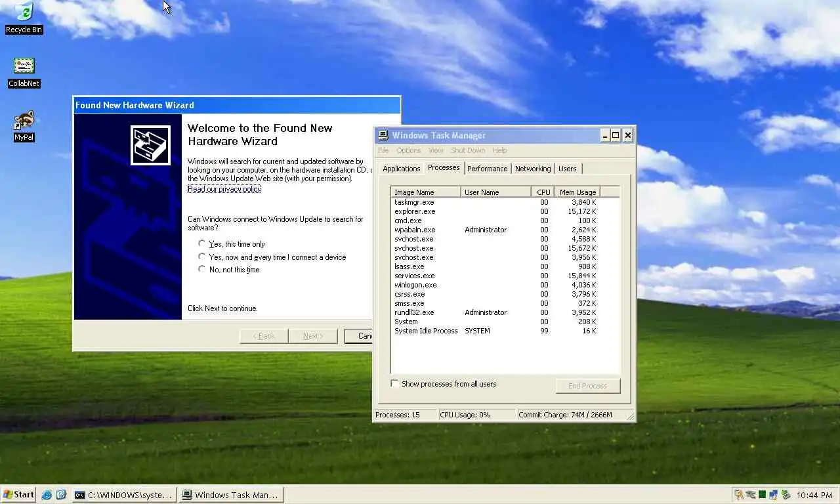This screenshot has height=504, width=840.
Task: Switch to the C:\WINDOWS\syste... taskbar button
Action: tap(124, 495)
